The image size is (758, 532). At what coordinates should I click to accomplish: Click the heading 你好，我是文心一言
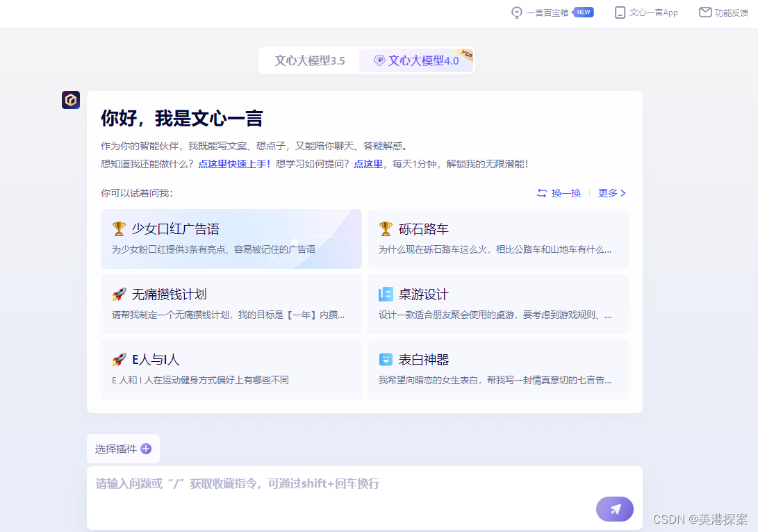[x=182, y=118]
